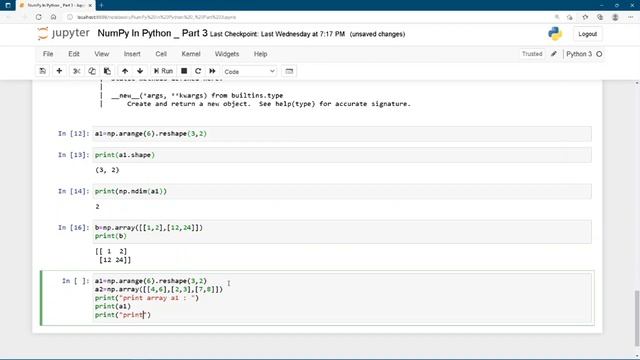Click the Last Checkpoint text

(x=277, y=34)
